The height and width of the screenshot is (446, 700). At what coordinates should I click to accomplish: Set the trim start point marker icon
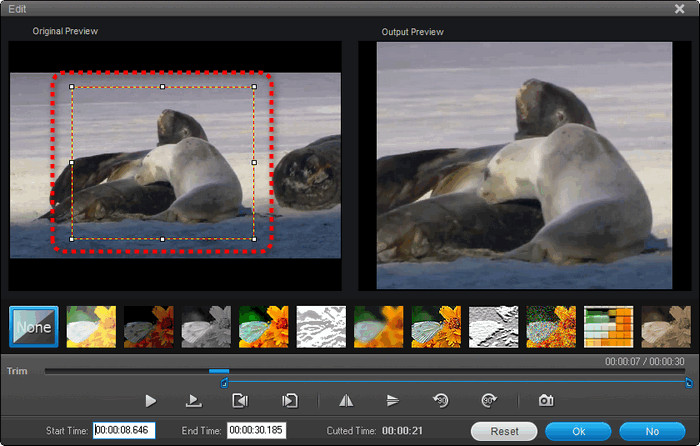(x=240, y=400)
